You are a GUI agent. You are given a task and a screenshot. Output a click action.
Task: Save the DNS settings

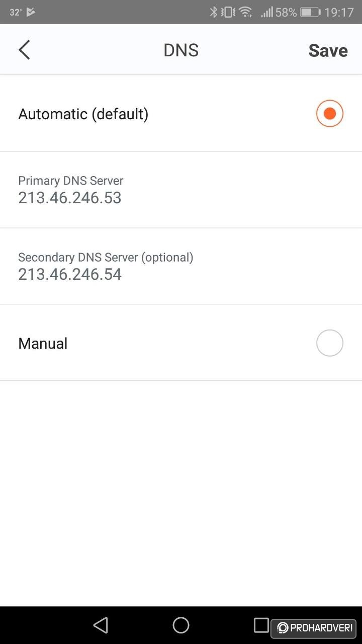[x=328, y=50]
